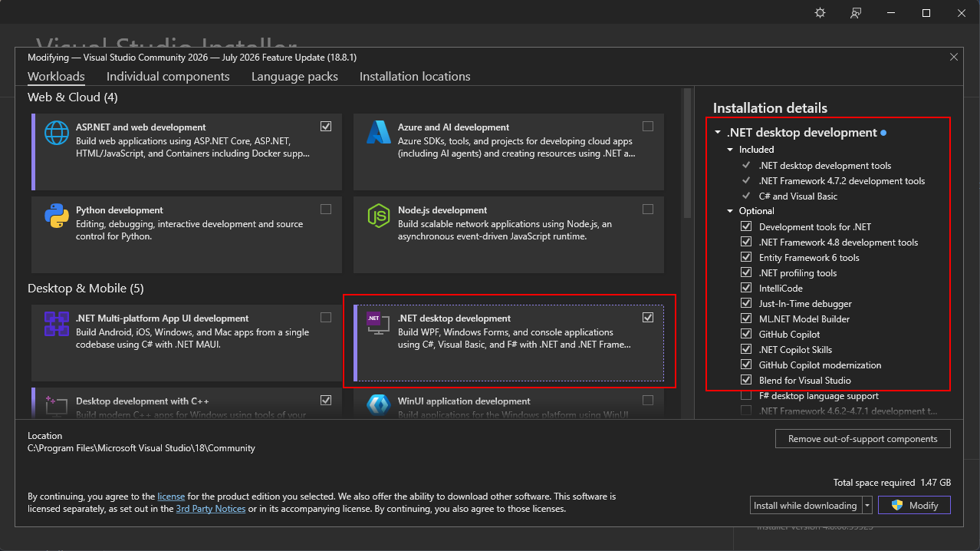The image size is (980, 551).
Task: Collapse the Optional components section
Action: click(731, 211)
